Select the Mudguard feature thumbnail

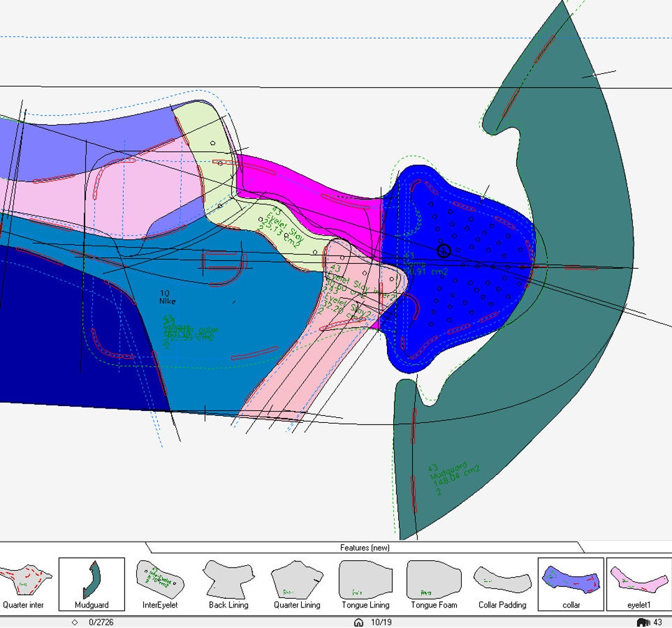pyautogui.click(x=91, y=584)
